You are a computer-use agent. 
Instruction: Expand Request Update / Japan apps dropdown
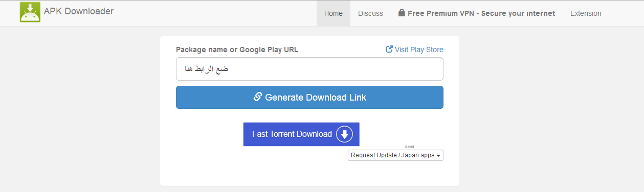click(x=395, y=155)
